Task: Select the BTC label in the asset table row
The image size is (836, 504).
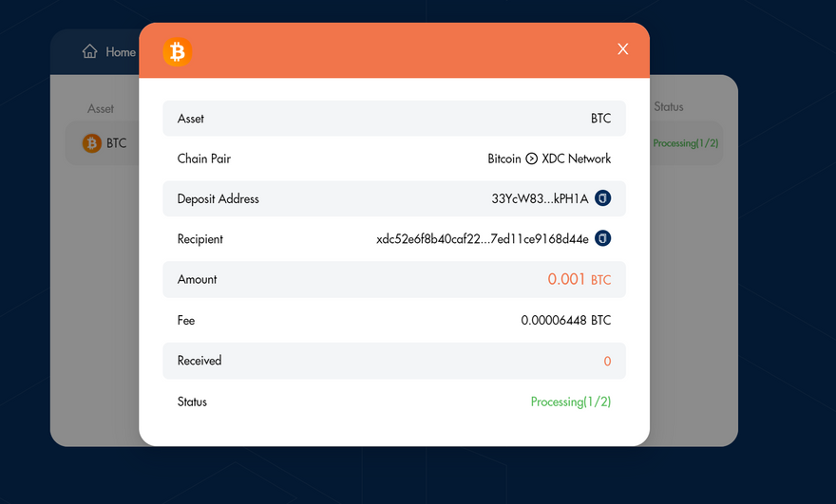Action: pyautogui.click(x=116, y=143)
